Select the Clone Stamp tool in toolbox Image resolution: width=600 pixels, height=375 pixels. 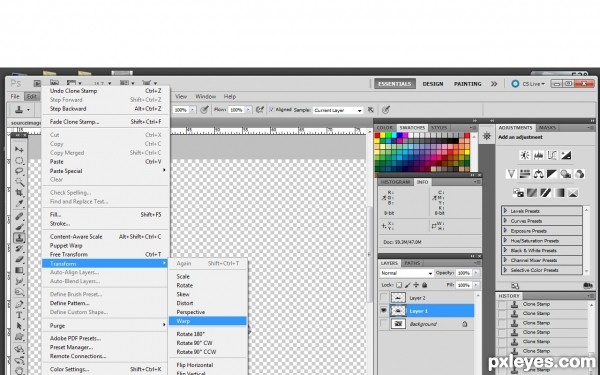click(19, 238)
